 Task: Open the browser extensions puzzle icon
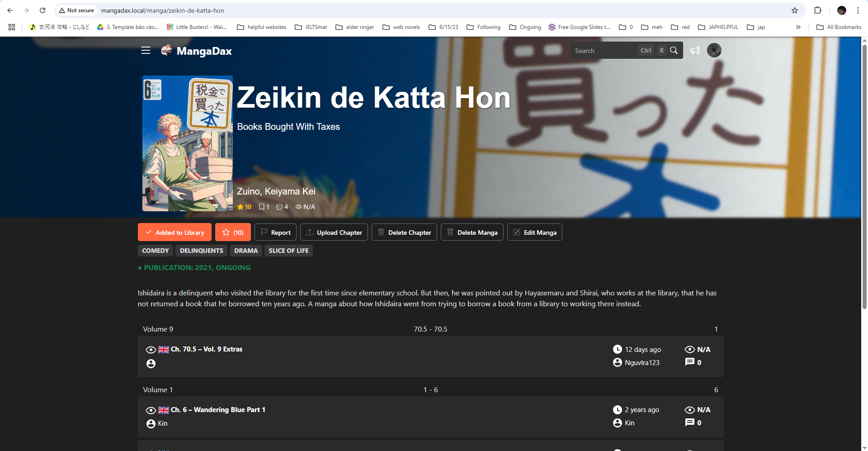point(817,10)
